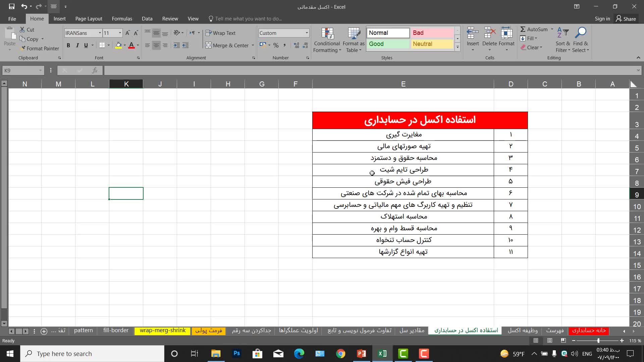Click the Percent Style icon
Screen dimensions: 644x362
click(276, 45)
